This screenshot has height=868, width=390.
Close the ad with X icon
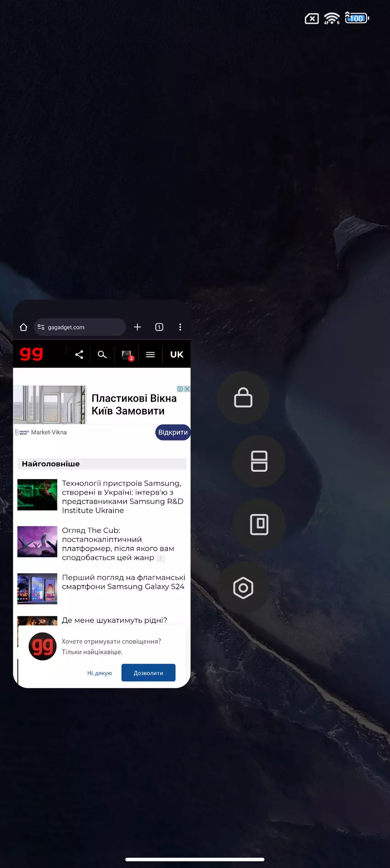(x=187, y=389)
